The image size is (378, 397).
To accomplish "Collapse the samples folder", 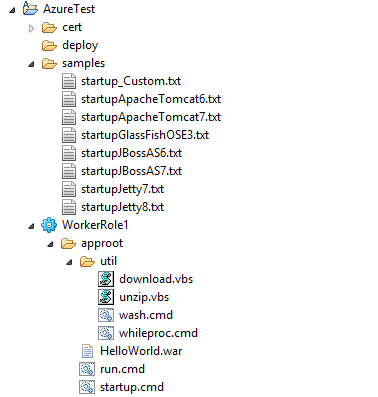I will point(32,64).
